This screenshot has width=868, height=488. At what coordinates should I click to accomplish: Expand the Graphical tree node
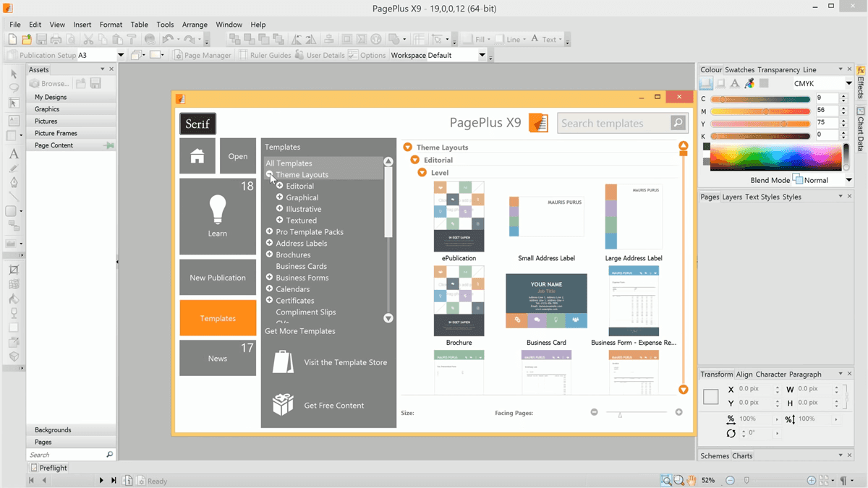[x=280, y=197]
